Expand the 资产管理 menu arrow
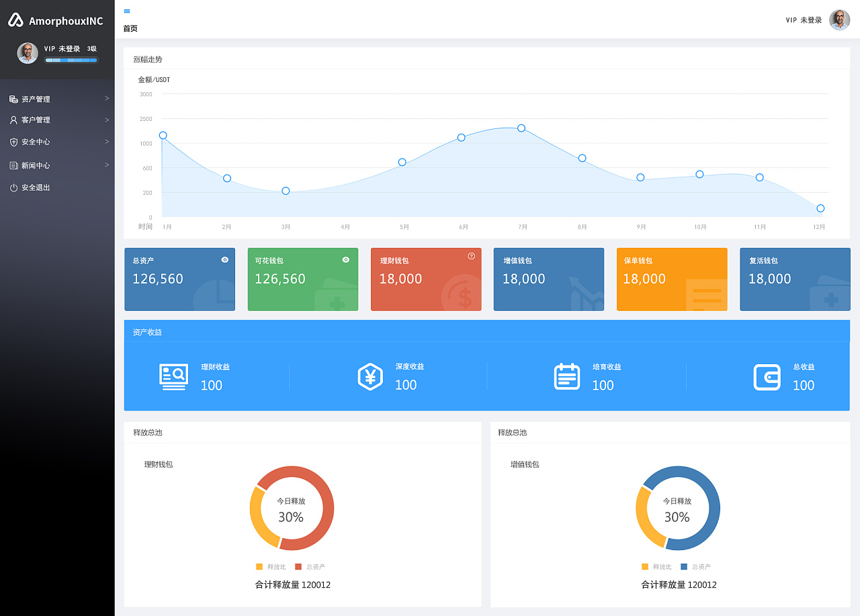The image size is (860, 616). pos(107,98)
